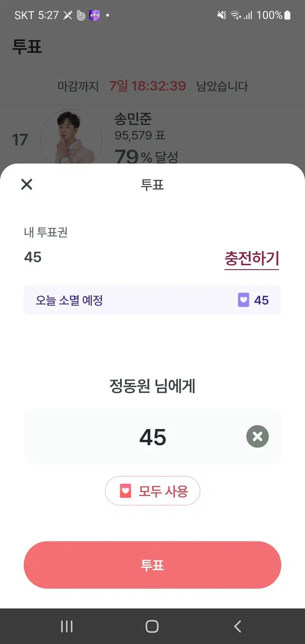Close the 투표 bottom sheet with X
This screenshot has width=305, height=644.
click(27, 184)
